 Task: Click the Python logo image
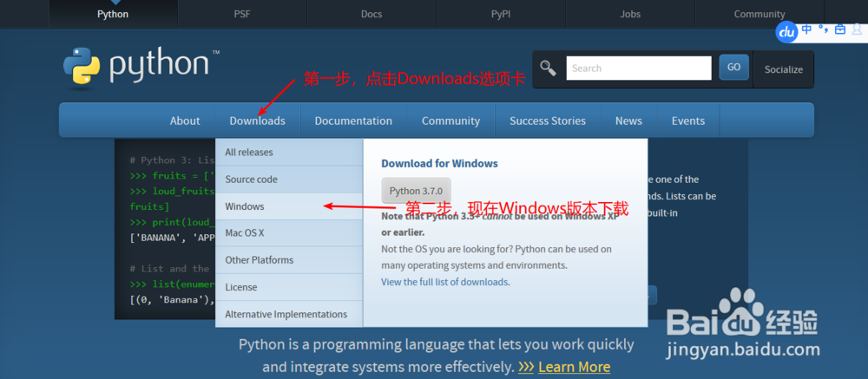click(141, 68)
